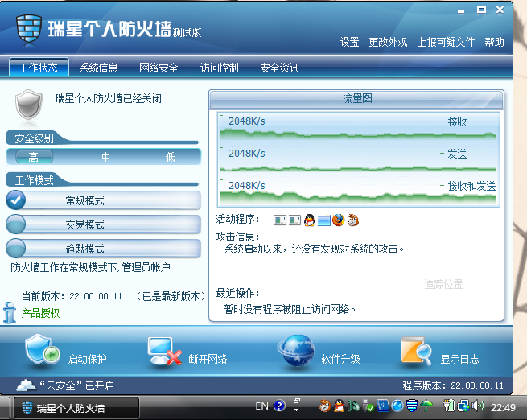Click the Rising firewall shield logo
Image resolution: width=527 pixels, height=420 pixels.
29,30
